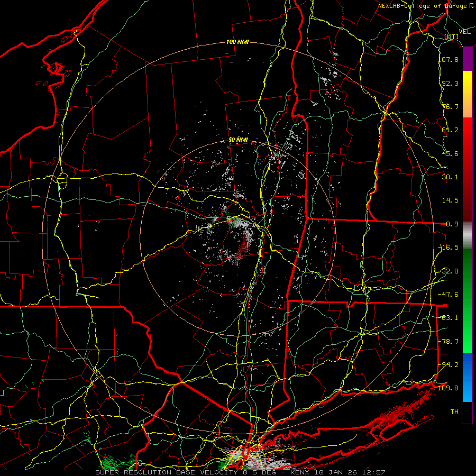Click the 76.7 scale value
The image size is (476, 476).
point(450,106)
